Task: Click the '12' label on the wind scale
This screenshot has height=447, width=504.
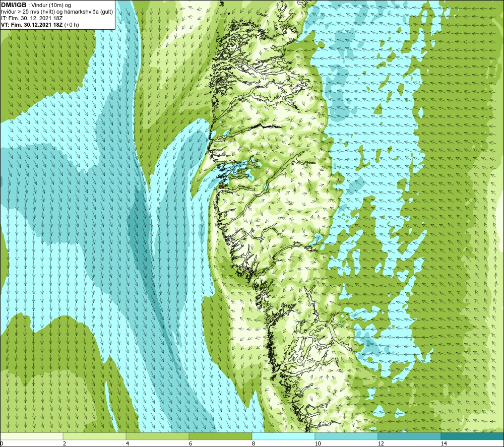Action: click(x=381, y=443)
